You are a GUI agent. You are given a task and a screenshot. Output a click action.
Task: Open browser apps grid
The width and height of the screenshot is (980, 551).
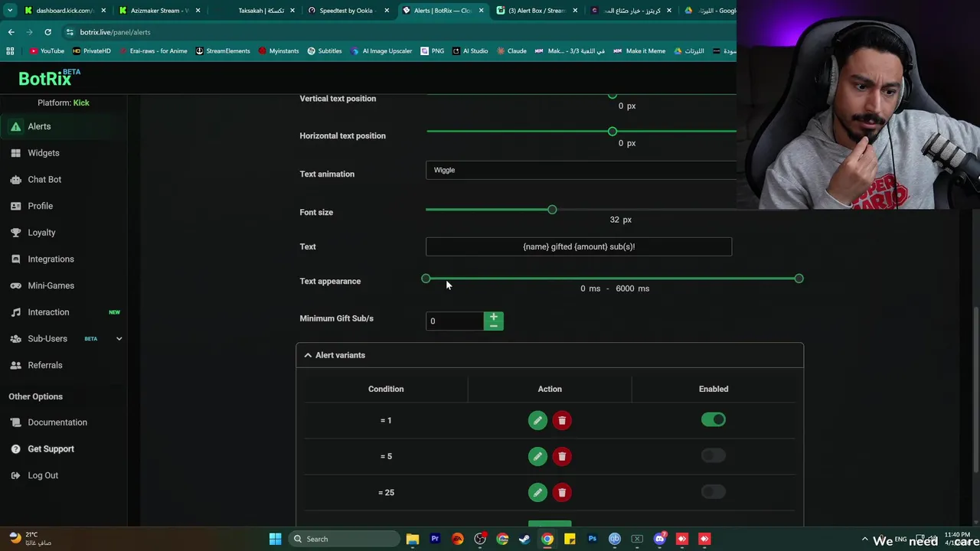click(x=10, y=51)
